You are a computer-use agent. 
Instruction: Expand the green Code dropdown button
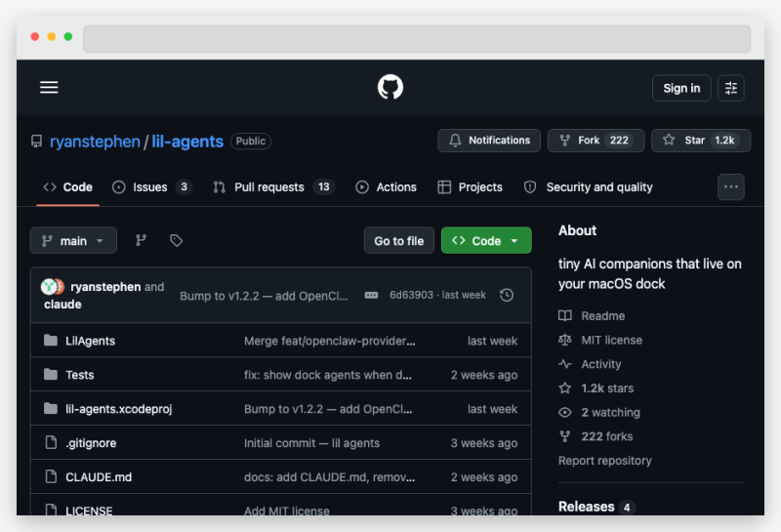click(x=486, y=240)
